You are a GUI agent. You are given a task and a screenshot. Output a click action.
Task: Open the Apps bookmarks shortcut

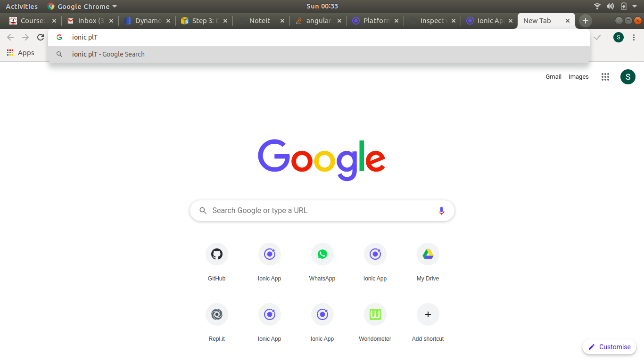coord(21,53)
